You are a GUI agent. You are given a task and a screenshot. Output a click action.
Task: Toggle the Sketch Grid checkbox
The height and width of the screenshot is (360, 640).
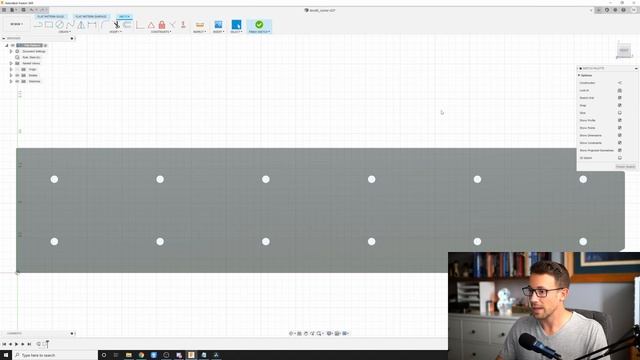[620, 98]
